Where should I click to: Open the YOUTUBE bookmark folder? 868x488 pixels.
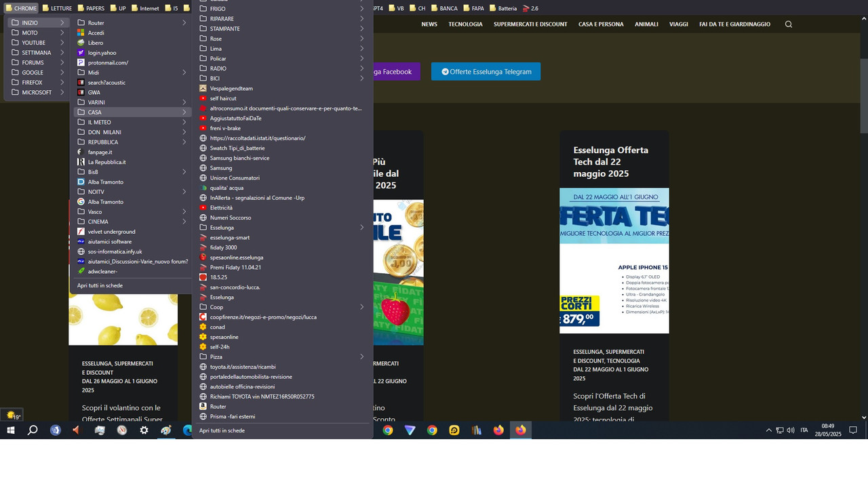point(38,43)
